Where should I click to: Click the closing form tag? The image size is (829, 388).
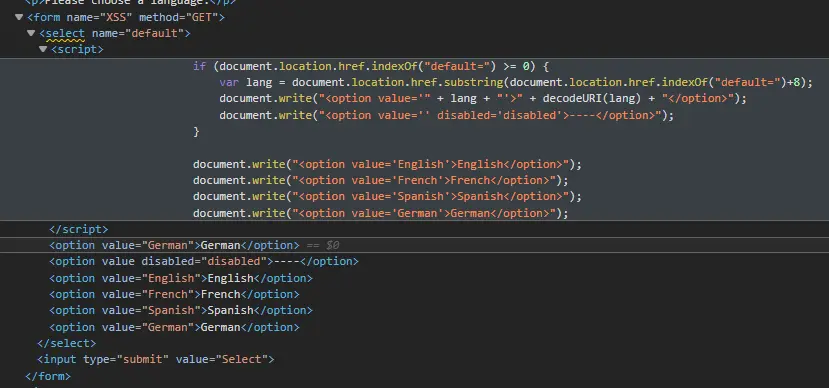coord(48,376)
